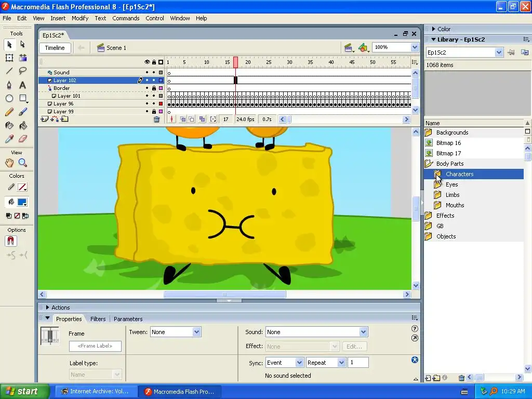Click the Scene 1 label
532x399 pixels.
(x=116, y=48)
